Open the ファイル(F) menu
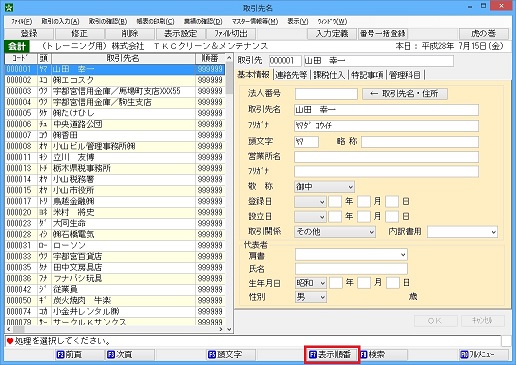Image resolution: width=516 pixels, height=365 pixels. (x=21, y=22)
